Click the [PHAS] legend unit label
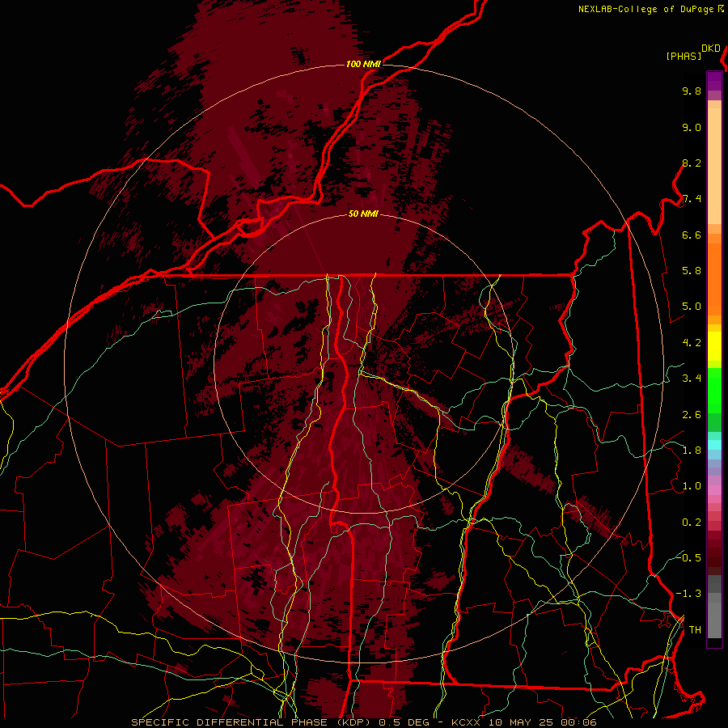The width and height of the screenshot is (728, 728). (x=684, y=56)
